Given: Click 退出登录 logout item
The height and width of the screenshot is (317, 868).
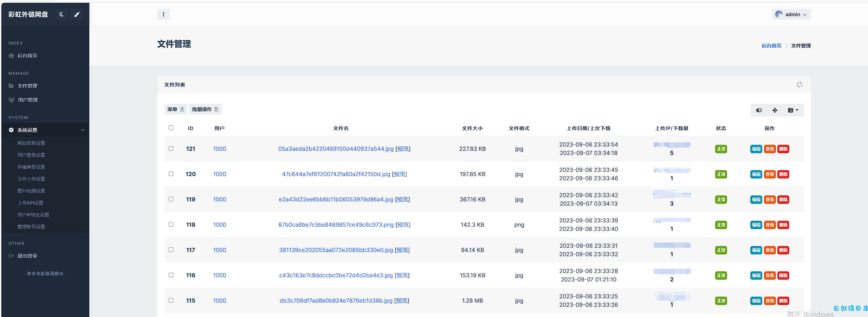Looking at the screenshot, I should pyautogui.click(x=27, y=256).
